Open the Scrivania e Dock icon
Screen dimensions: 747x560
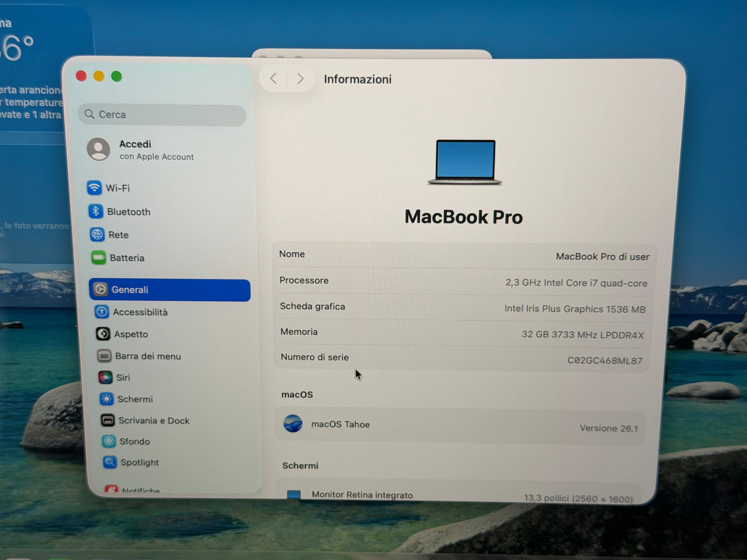[x=108, y=420]
